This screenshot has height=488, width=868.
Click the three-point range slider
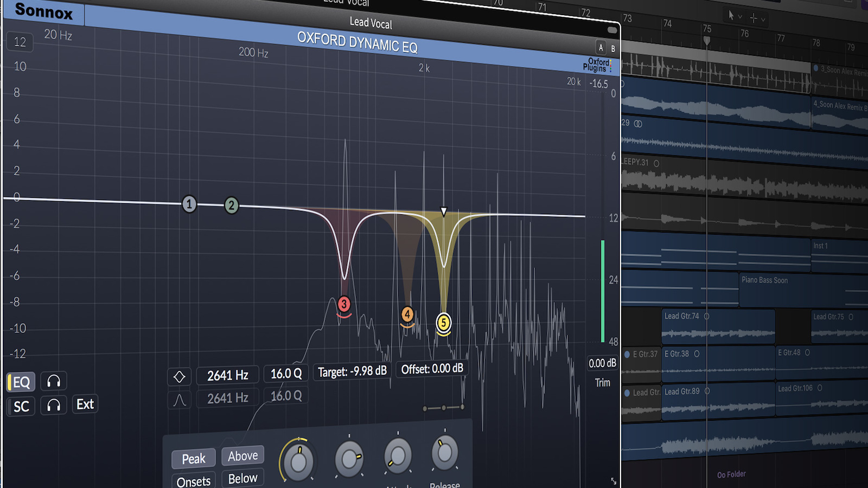[444, 407]
